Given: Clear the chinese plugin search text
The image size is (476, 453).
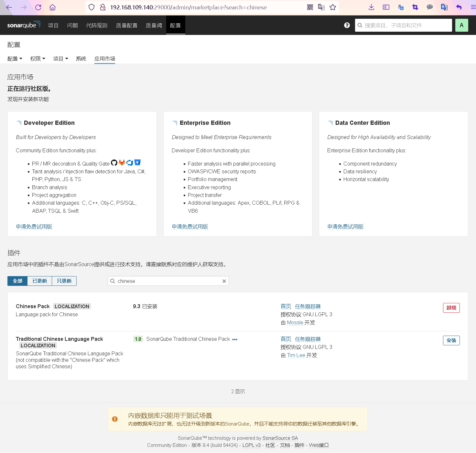Looking at the screenshot, I should pyautogui.click(x=224, y=281).
